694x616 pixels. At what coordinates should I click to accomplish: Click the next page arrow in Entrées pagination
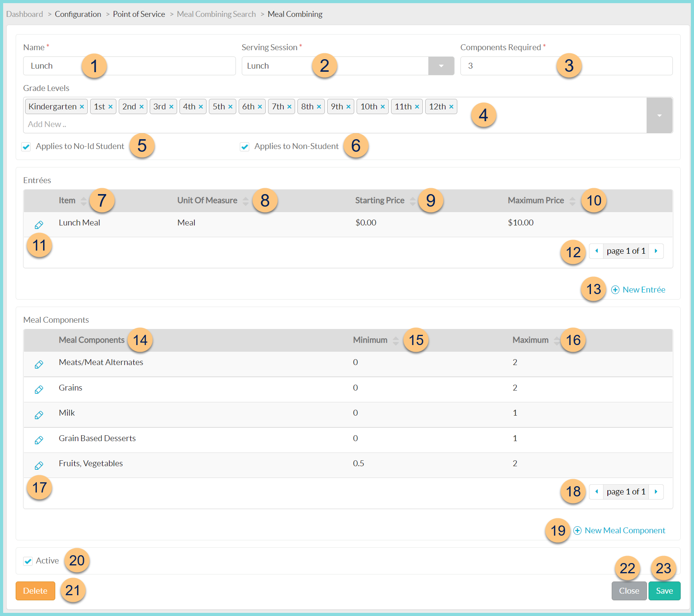(656, 251)
